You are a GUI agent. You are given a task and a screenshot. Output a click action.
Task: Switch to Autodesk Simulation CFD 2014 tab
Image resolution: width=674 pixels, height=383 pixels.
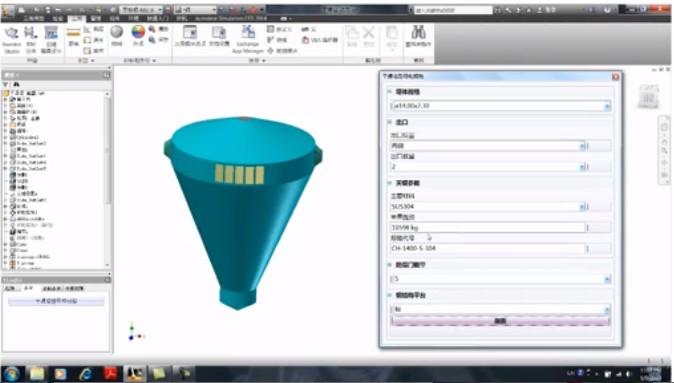click(231, 18)
